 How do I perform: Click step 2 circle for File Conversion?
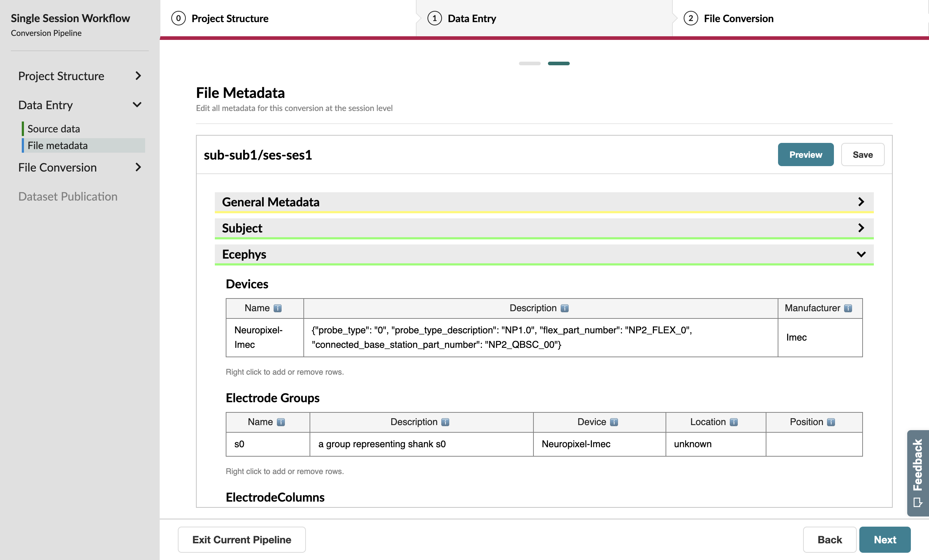click(690, 18)
